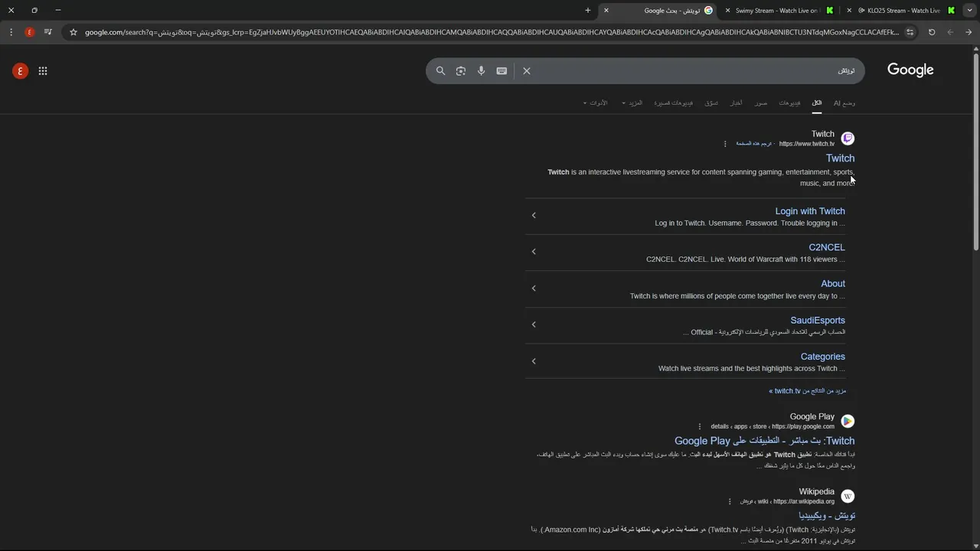Open the الأدوات tools dropdown
This screenshot has width=980, height=551.
click(x=596, y=103)
